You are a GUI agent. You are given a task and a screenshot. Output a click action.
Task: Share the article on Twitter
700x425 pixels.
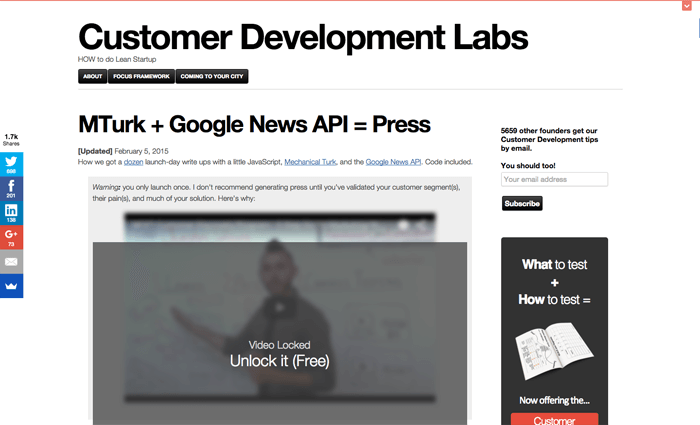coord(11,164)
